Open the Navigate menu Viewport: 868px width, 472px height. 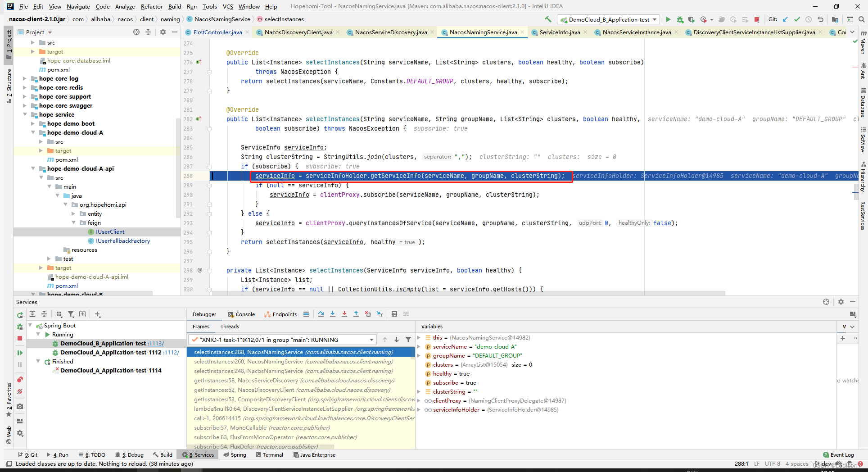pos(78,6)
